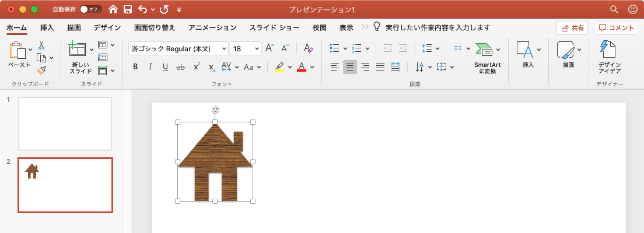Switch to the 挿入 tab
The height and width of the screenshot is (233, 644).
click(x=47, y=27)
